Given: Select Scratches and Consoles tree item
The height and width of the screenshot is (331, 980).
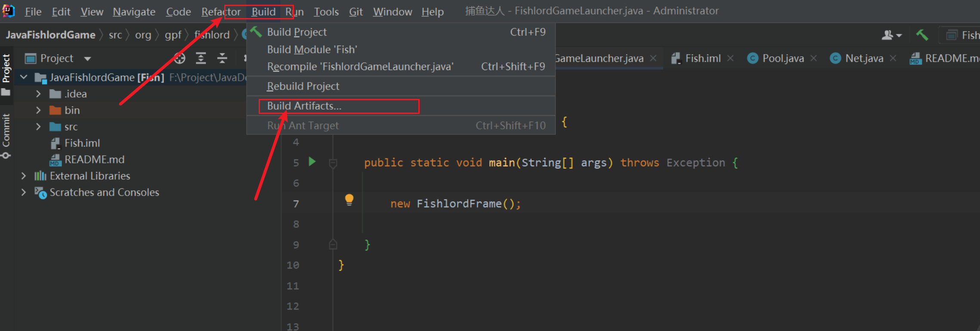Looking at the screenshot, I should [104, 192].
